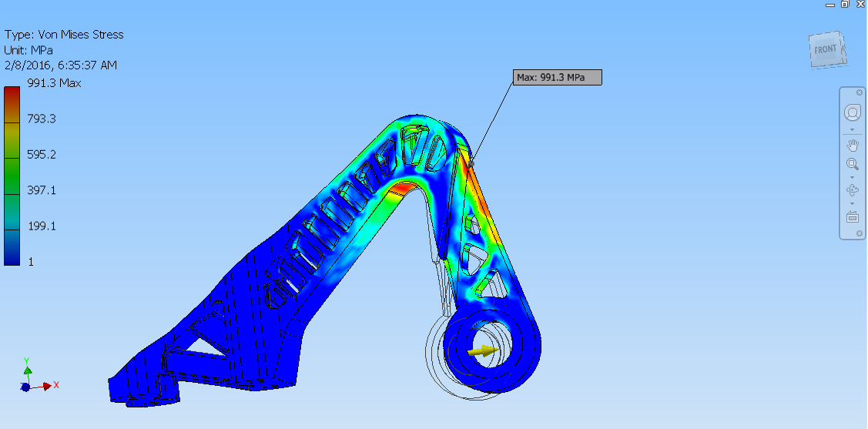Open navigation bar customize menu at bottom
Screen dimensions: 868x429
point(860,233)
